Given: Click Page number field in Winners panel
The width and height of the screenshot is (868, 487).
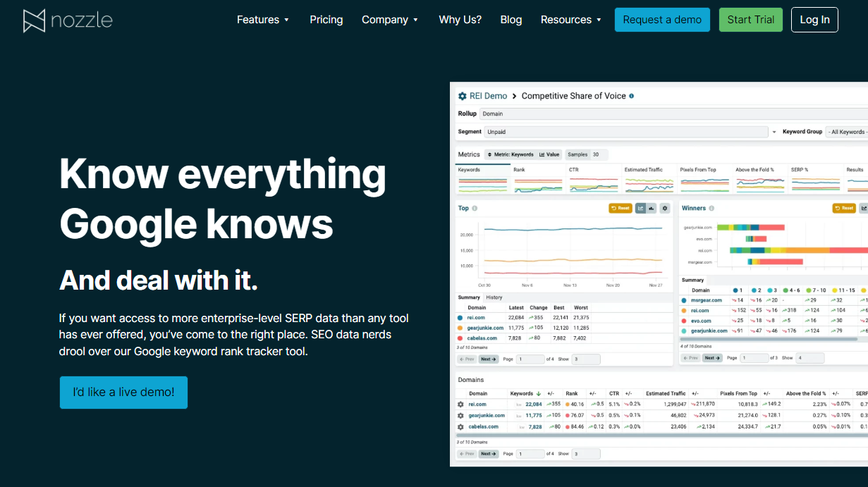Looking at the screenshot, I should tap(754, 358).
